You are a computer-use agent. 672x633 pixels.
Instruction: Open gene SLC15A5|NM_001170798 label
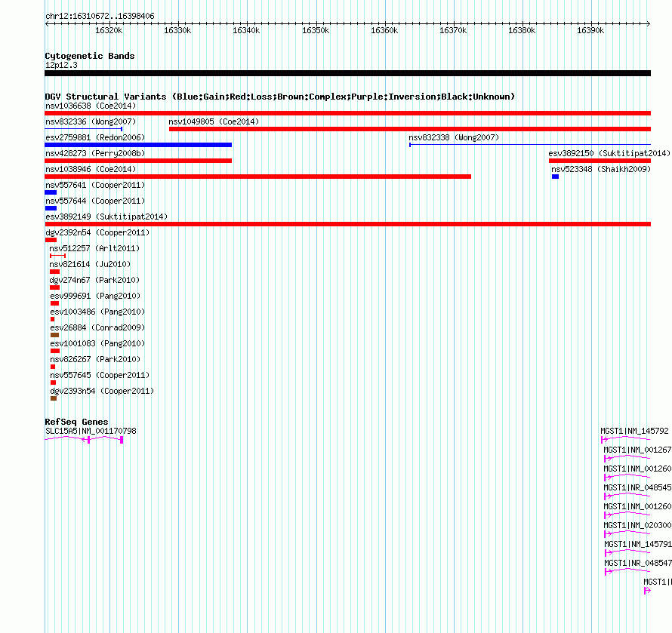point(91,431)
